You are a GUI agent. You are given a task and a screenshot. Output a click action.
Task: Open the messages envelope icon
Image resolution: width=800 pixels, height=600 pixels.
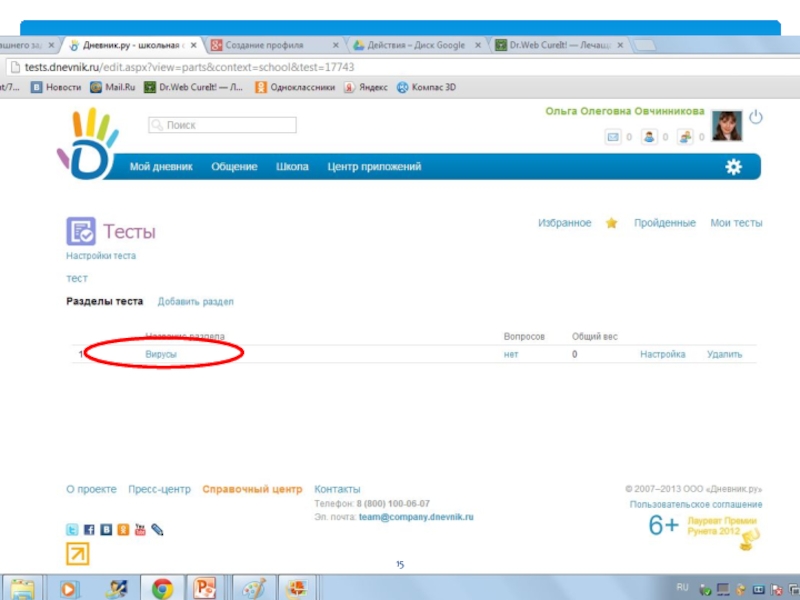tap(613, 137)
